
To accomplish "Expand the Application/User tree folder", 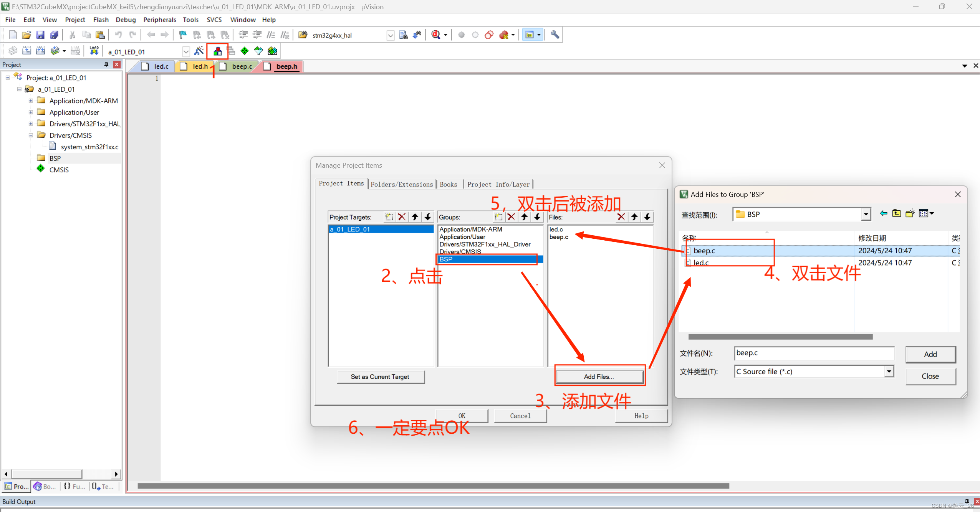I will coord(31,112).
